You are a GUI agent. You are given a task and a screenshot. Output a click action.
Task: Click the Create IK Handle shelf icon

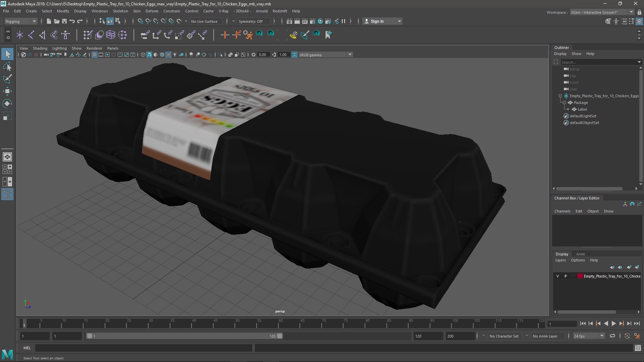(x=43, y=35)
